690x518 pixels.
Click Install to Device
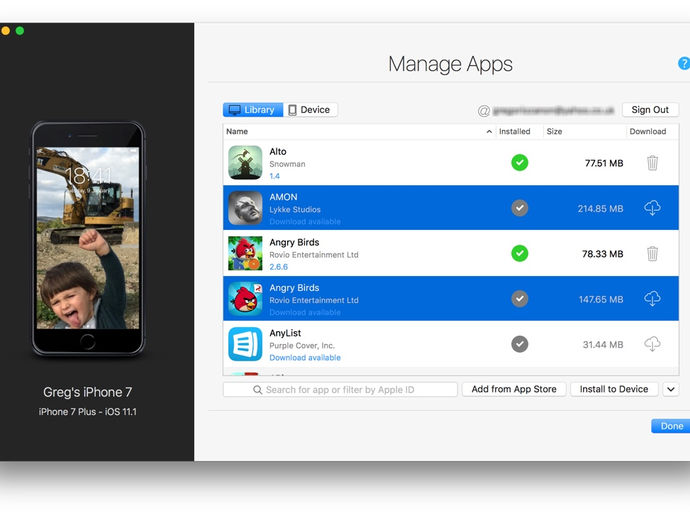pos(614,389)
